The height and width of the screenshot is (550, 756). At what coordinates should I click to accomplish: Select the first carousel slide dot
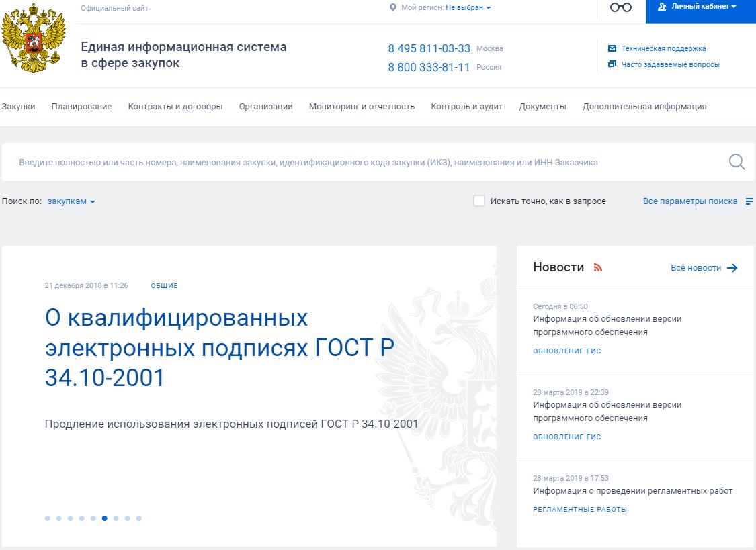click(x=48, y=518)
